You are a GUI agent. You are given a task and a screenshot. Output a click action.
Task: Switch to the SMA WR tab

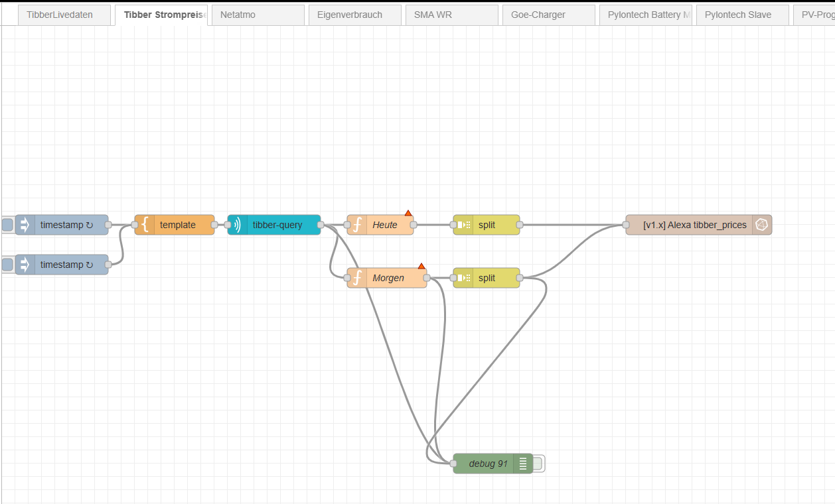[x=451, y=15]
